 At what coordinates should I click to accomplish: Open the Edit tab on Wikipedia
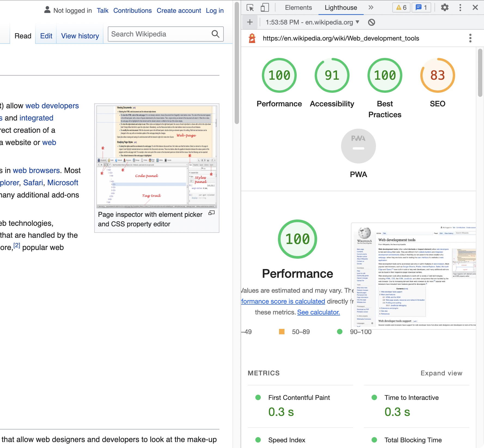[46, 36]
